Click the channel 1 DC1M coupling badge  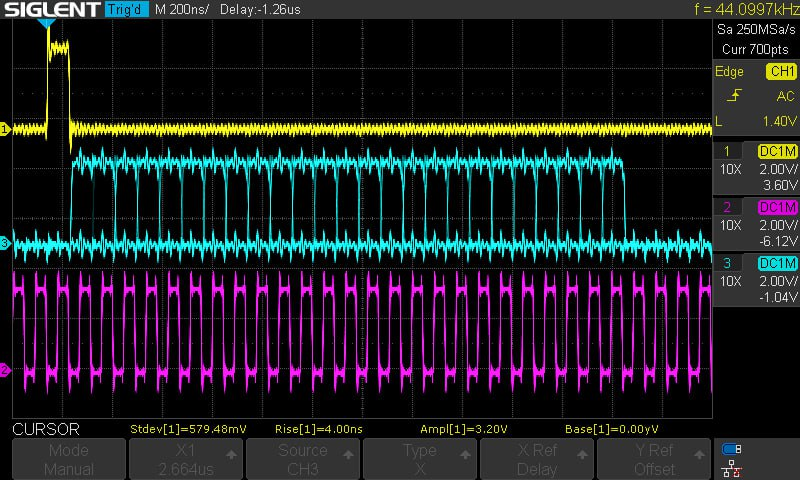tap(778, 151)
